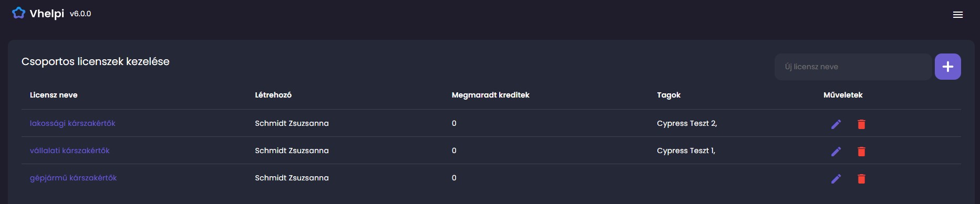This screenshot has width=980, height=204.
Task: Delete the gépjármű kárszakértők license
Action: point(861,179)
